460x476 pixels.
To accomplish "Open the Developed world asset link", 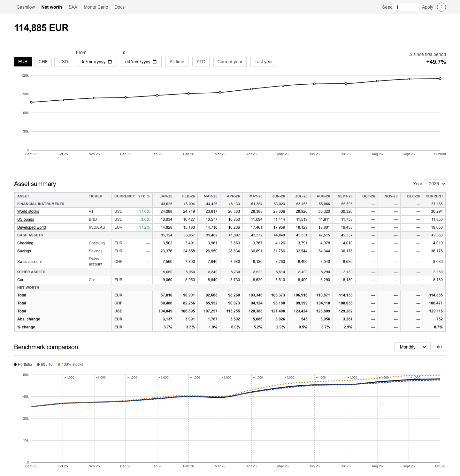I will point(32,227).
